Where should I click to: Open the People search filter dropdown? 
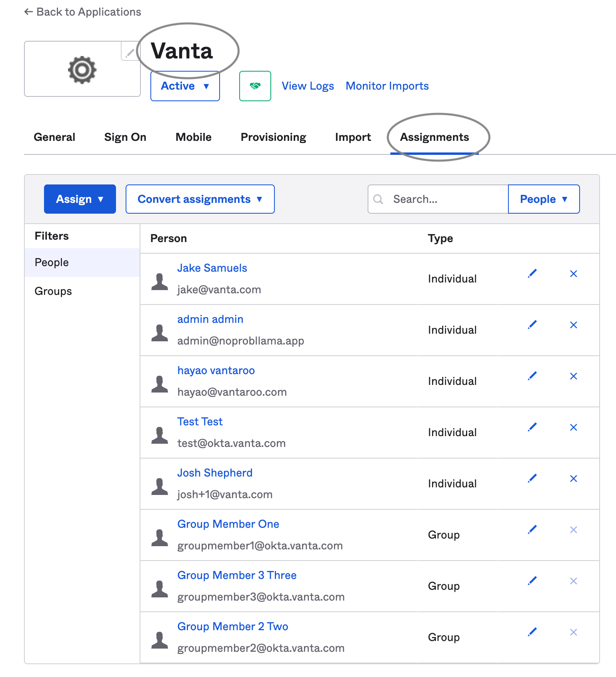tap(544, 199)
